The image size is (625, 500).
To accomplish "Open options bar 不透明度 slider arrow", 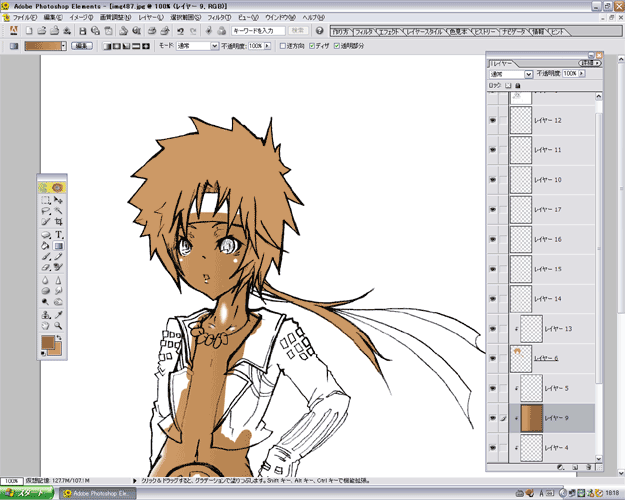I will coord(267,46).
